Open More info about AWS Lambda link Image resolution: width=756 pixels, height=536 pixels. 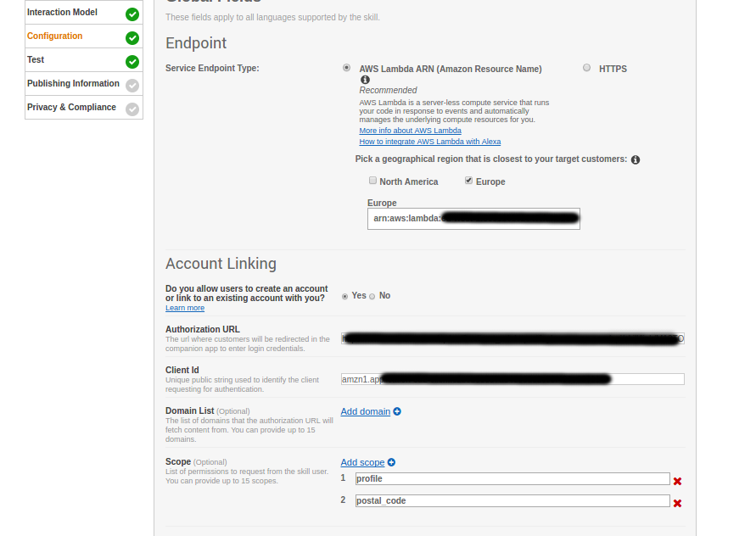411,131
